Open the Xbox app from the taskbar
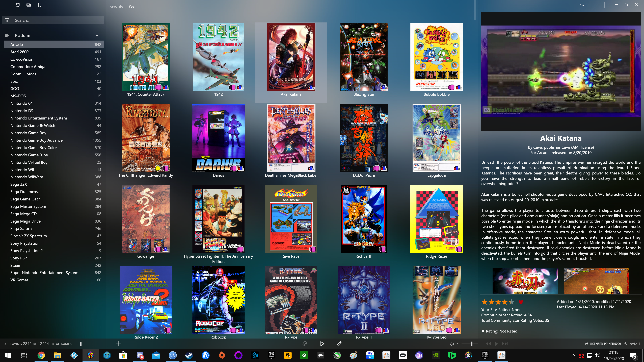 (x=304, y=355)
